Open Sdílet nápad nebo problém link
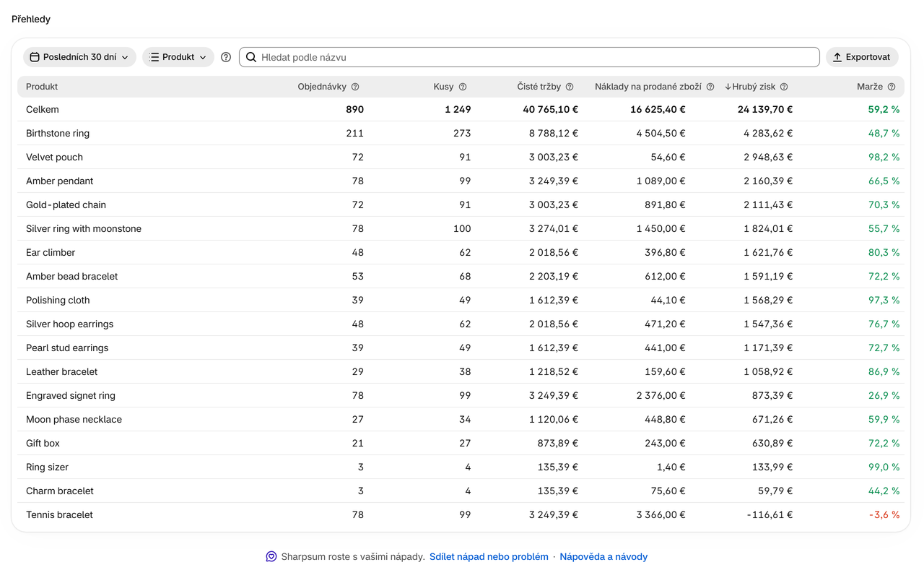 pos(489,557)
